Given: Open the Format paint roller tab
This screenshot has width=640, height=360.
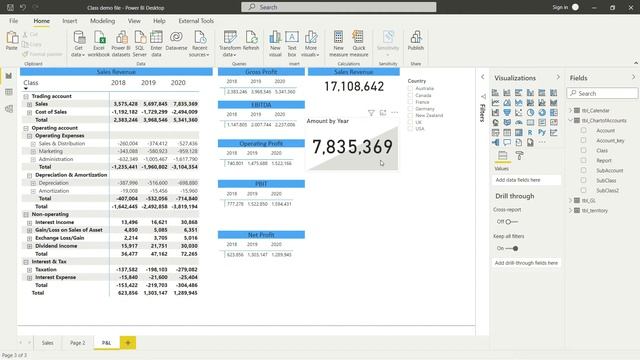Looking at the screenshot, I should 520,156.
